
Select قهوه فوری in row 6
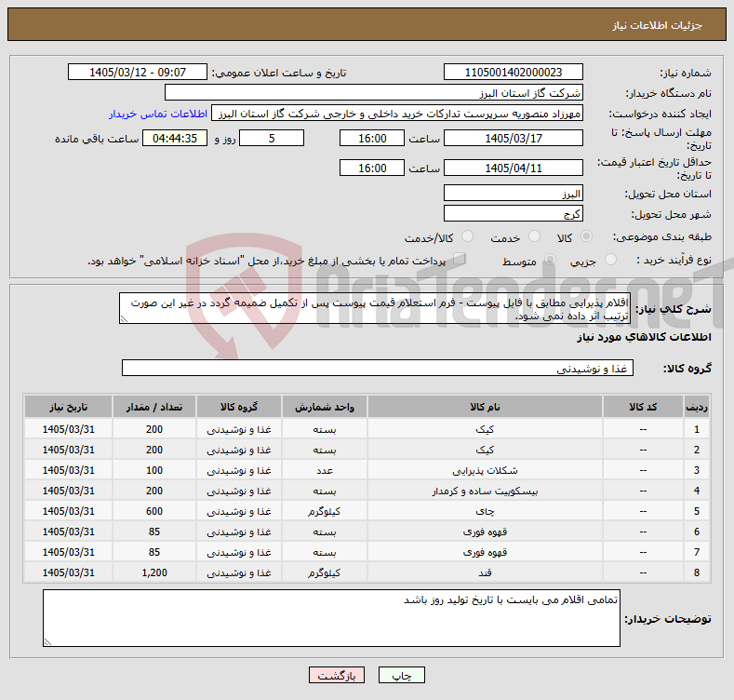click(485, 532)
